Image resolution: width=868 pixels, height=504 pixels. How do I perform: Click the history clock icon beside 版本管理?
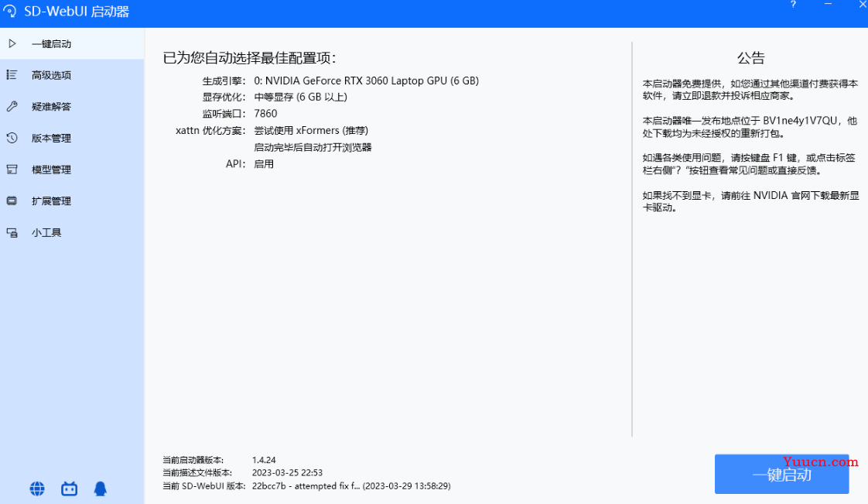(x=12, y=138)
